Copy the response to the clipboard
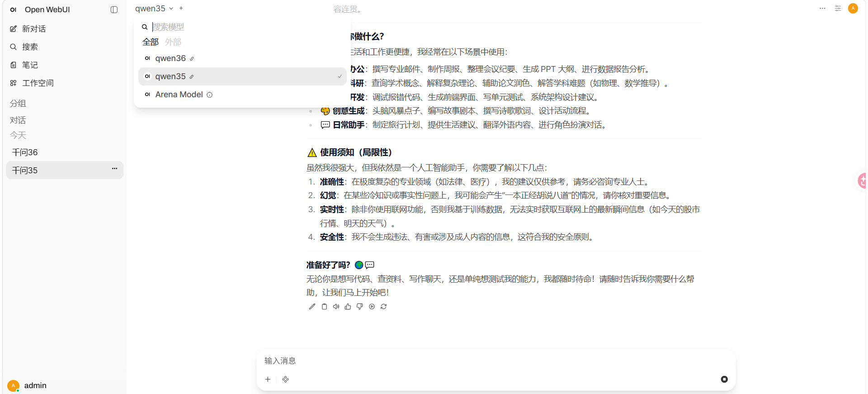 click(324, 307)
